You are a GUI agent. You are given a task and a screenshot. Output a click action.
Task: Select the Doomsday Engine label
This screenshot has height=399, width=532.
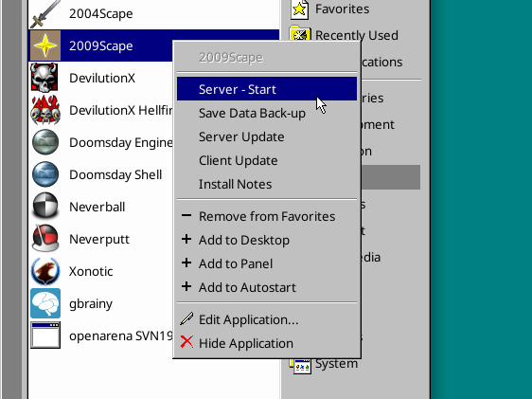click(x=121, y=143)
